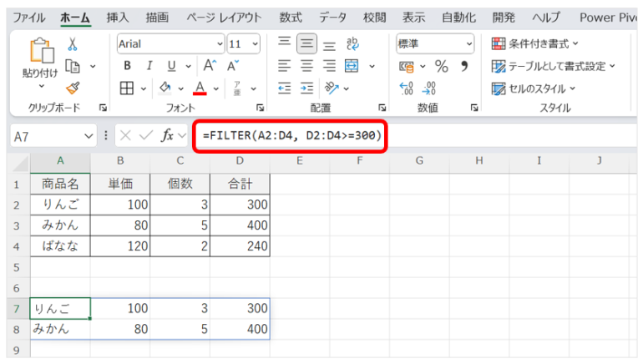
Task: Apply cell borders icon
Action: pyautogui.click(x=127, y=88)
